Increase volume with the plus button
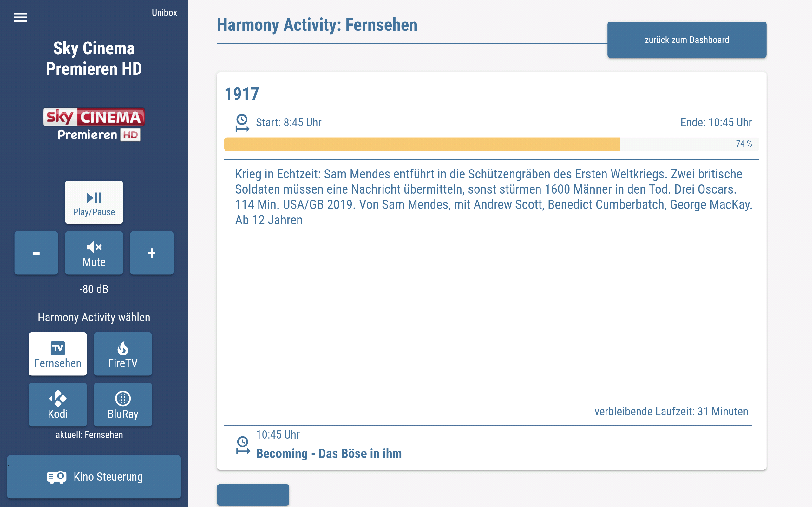This screenshot has height=507, width=812. [152, 253]
